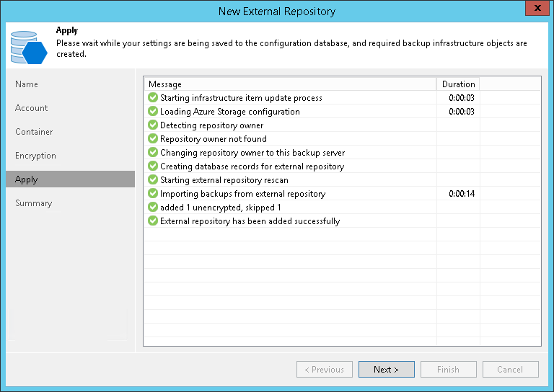
Task: Click check icon beside Importing backups row
Action: 153,194
